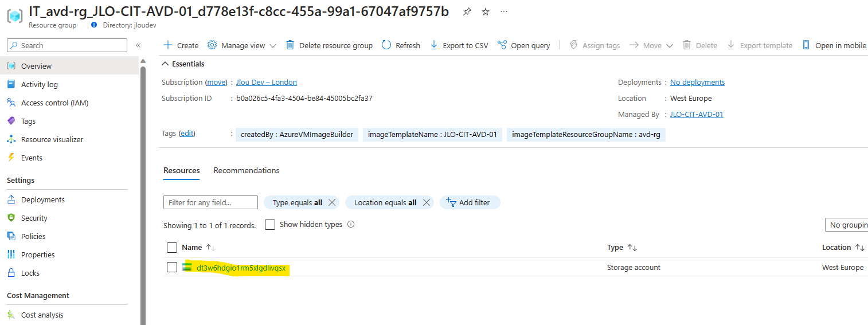Click the Locks padlock icon
This screenshot has width=868, height=325.
pyautogui.click(x=11, y=273)
